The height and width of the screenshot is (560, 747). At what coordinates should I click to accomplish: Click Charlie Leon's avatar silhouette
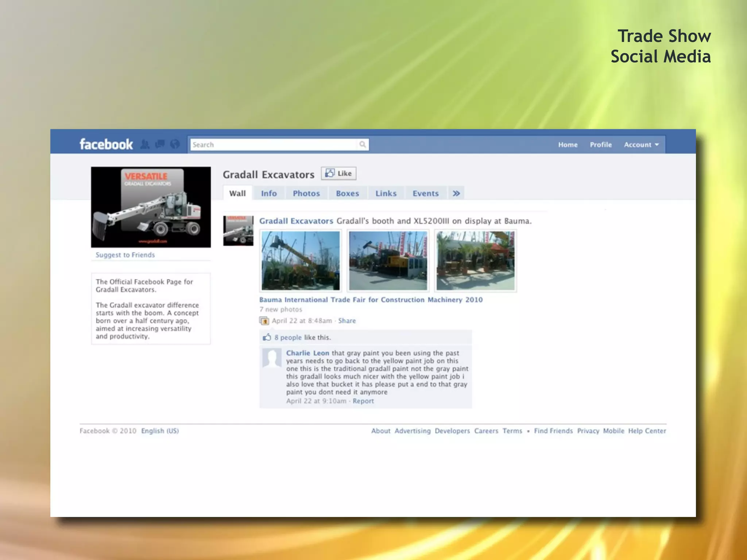click(272, 358)
